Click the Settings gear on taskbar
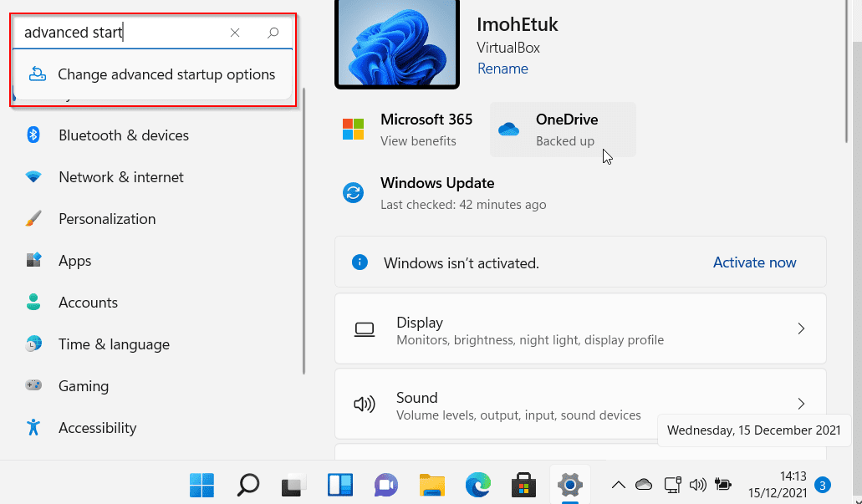The image size is (862, 504). 570,485
